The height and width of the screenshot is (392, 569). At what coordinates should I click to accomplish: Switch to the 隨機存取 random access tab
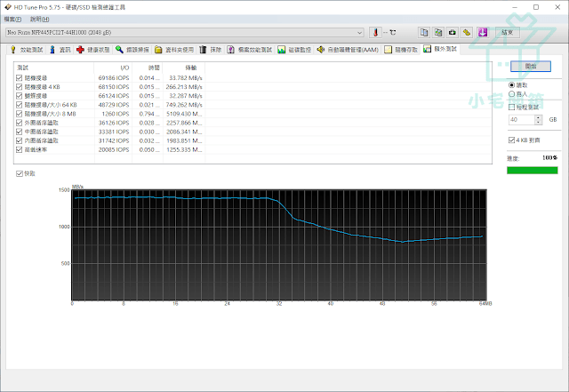401,50
